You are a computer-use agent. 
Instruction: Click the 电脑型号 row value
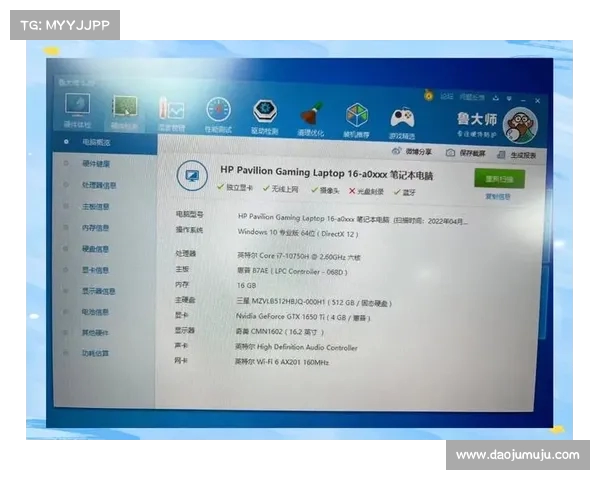[352, 219]
